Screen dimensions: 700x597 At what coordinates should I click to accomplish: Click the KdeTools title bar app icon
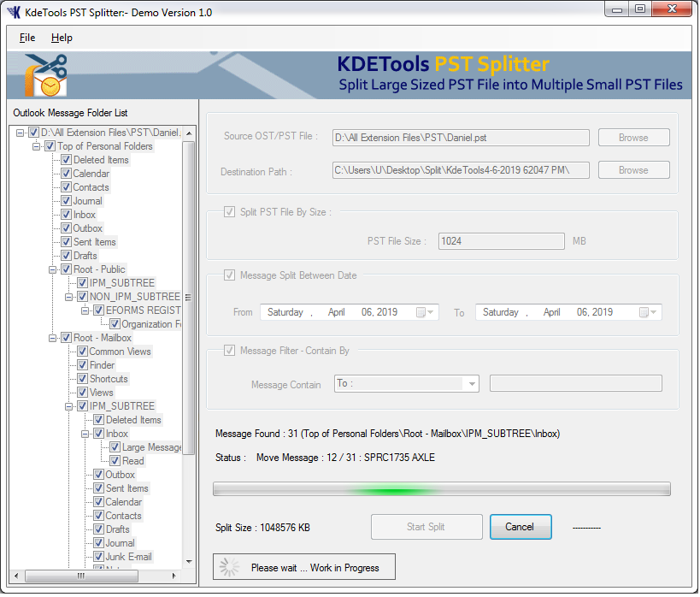pyautogui.click(x=14, y=12)
